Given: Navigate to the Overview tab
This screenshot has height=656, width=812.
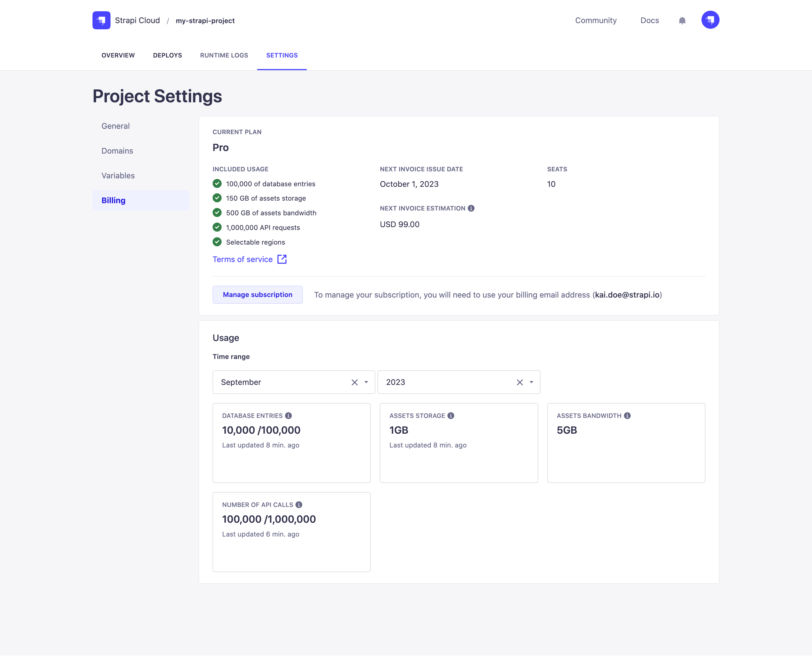Looking at the screenshot, I should coord(118,55).
